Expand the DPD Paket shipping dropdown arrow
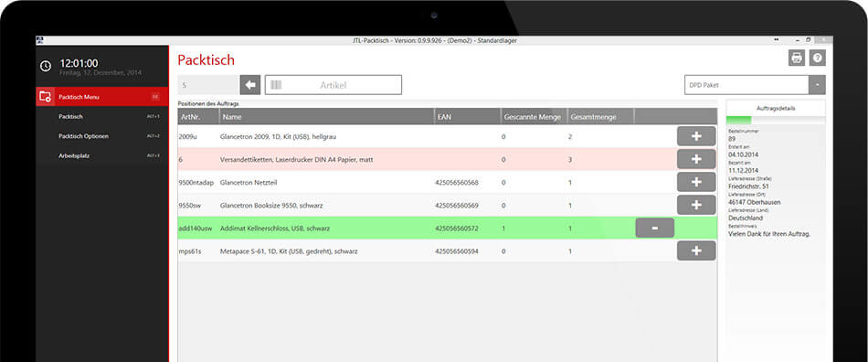 (x=818, y=85)
